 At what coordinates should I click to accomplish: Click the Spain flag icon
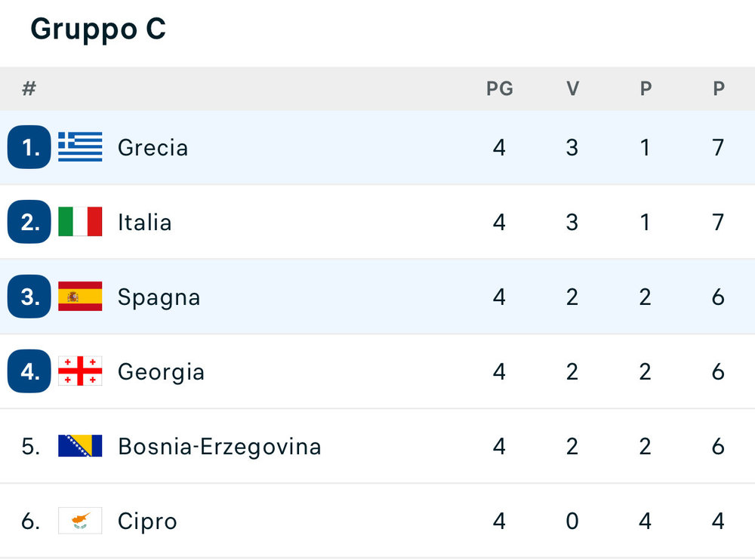point(80,296)
